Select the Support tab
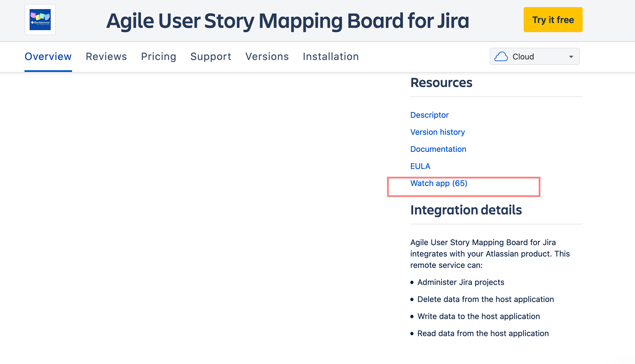Viewport: 635px width, 364px height. [x=211, y=57]
